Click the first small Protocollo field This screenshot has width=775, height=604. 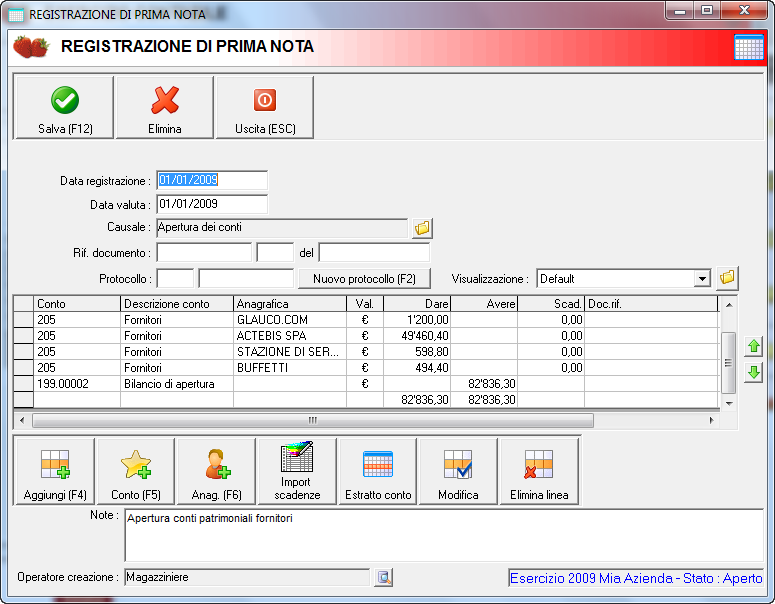coord(175,278)
